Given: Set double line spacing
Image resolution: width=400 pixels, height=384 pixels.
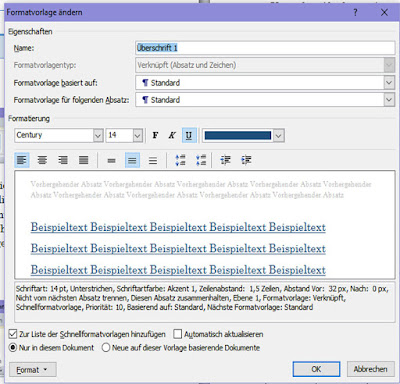Looking at the screenshot, I should [153, 160].
